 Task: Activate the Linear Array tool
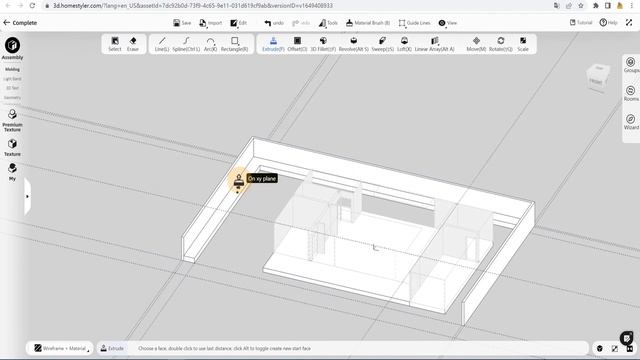coord(434,44)
